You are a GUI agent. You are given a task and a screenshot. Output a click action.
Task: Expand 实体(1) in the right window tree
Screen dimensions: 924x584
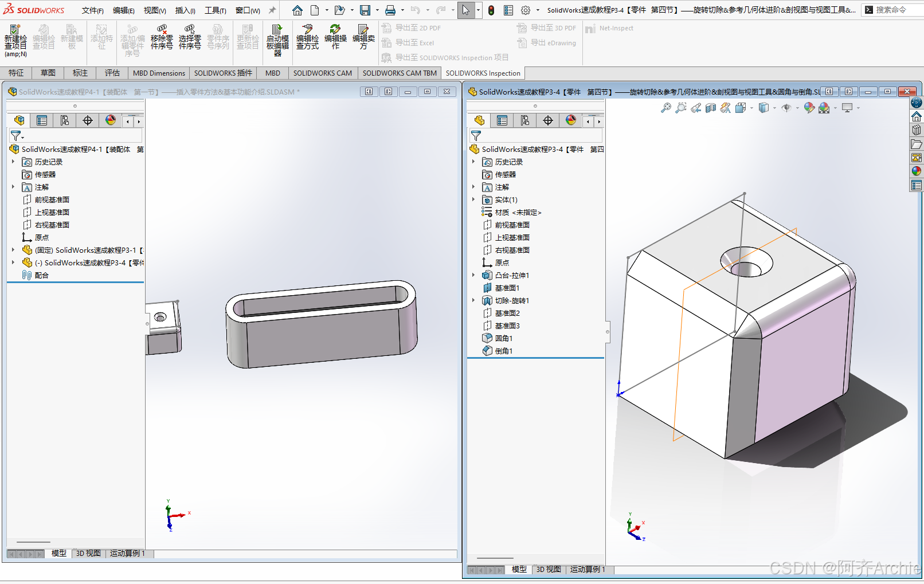pos(473,199)
